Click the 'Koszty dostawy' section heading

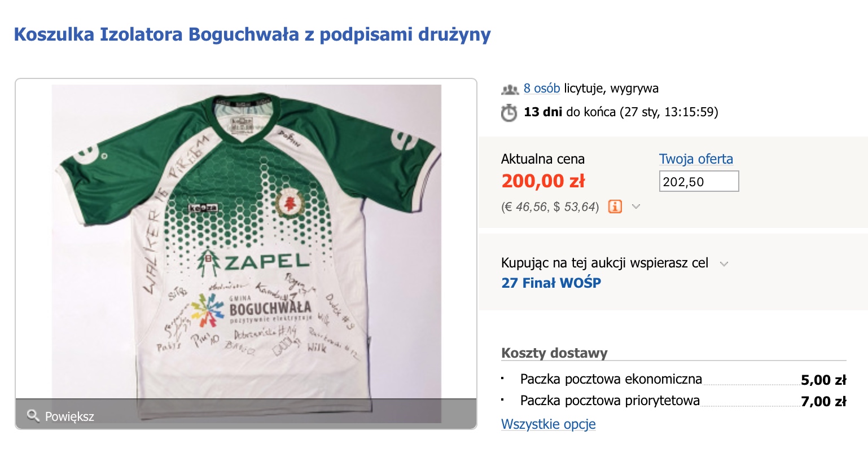554,353
